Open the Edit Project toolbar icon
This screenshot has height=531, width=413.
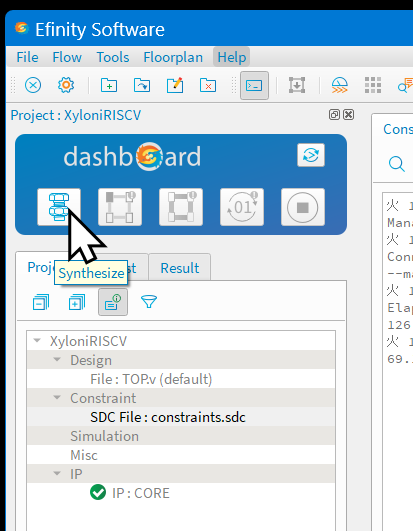click(175, 85)
